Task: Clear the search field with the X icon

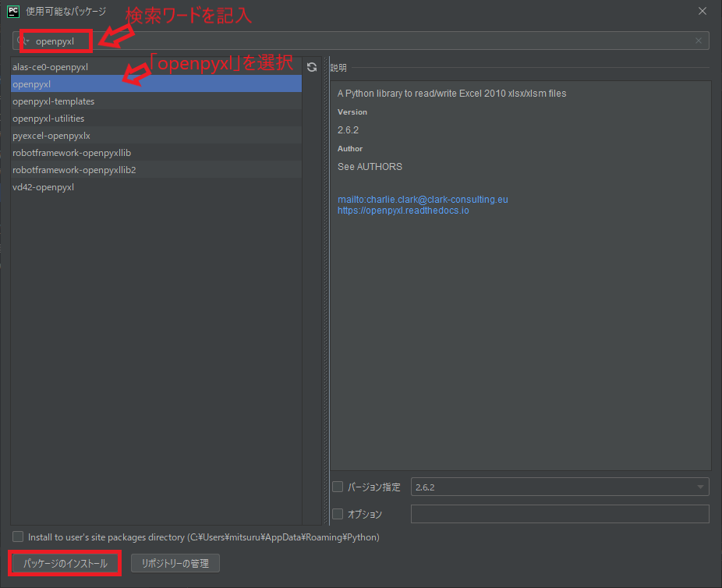Action: (699, 41)
